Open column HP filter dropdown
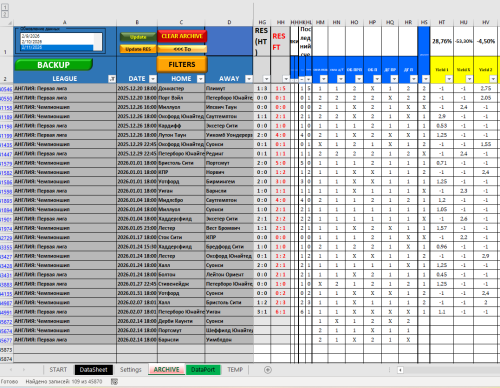The image size is (500, 388). [377, 79]
